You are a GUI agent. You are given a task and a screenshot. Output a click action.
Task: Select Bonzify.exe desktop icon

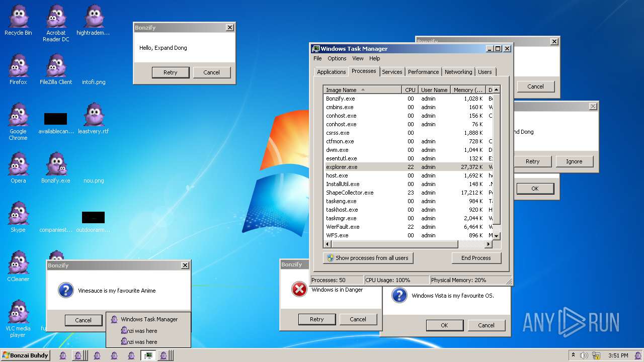point(56,168)
